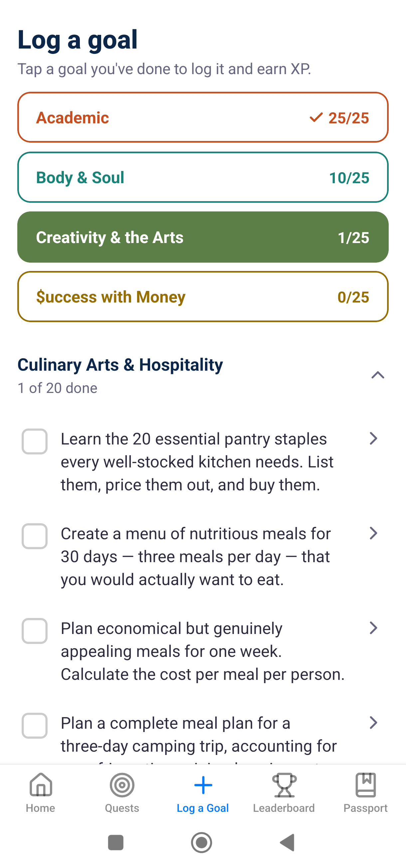Select the Academic category tab
Viewport: 406px width, 868px height.
click(x=203, y=117)
